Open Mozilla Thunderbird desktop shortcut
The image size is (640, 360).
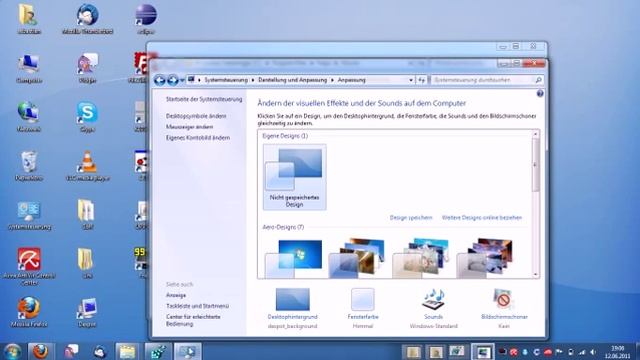click(87, 18)
